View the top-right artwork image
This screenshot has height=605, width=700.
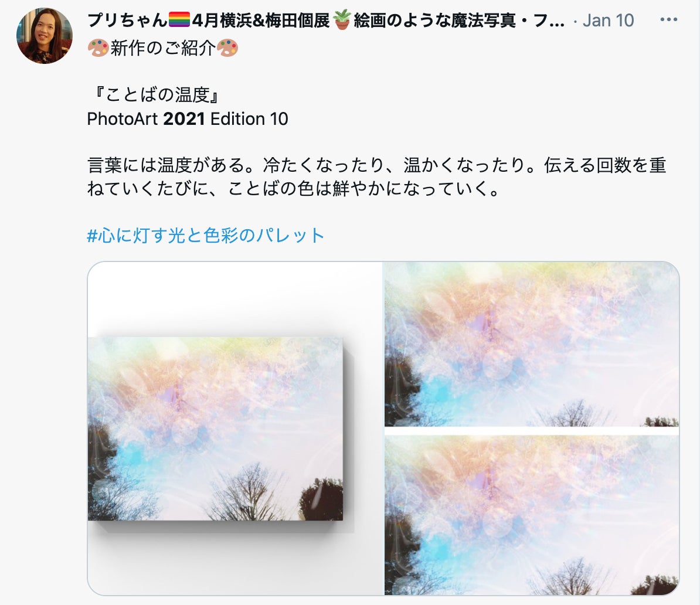(x=531, y=344)
